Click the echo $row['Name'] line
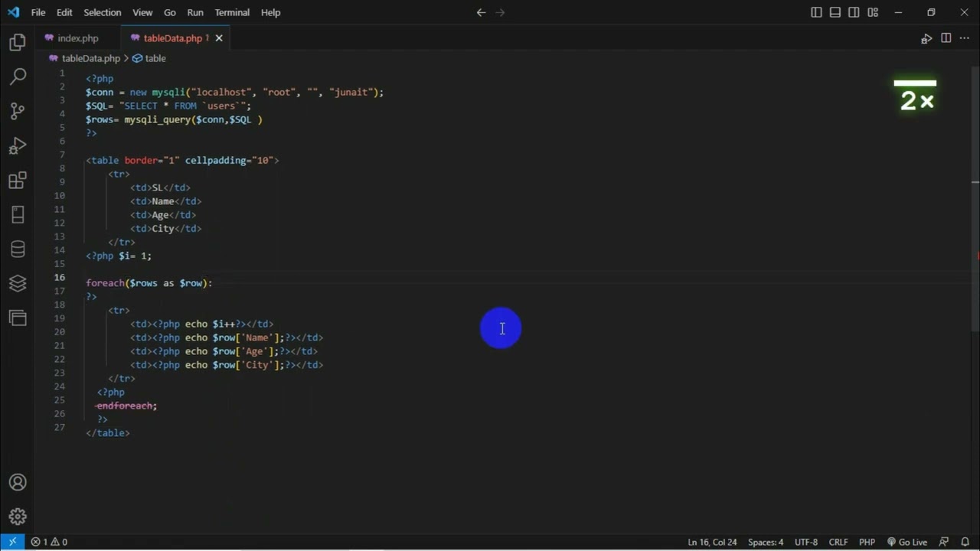Viewport: 980px width, 551px height. tap(227, 337)
